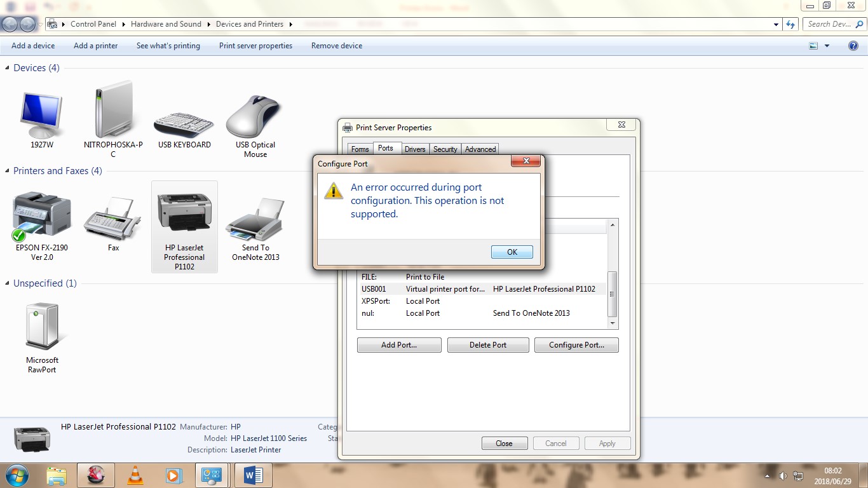This screenshot has width=868, height=488.
Task: Select the FILE: port row
Action: click(x=482, y=277)
